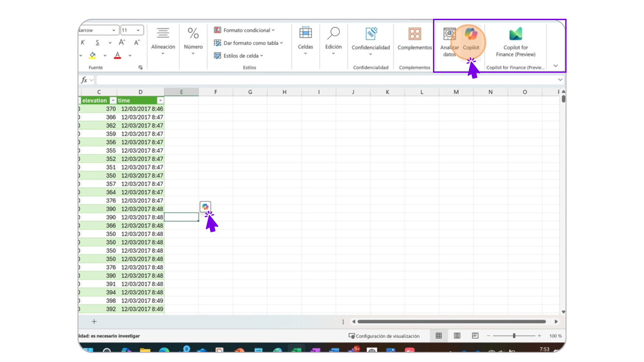Click accessibility status 'es necesario investigar'
Screen dimensions: 644x362
click(109, 336)
